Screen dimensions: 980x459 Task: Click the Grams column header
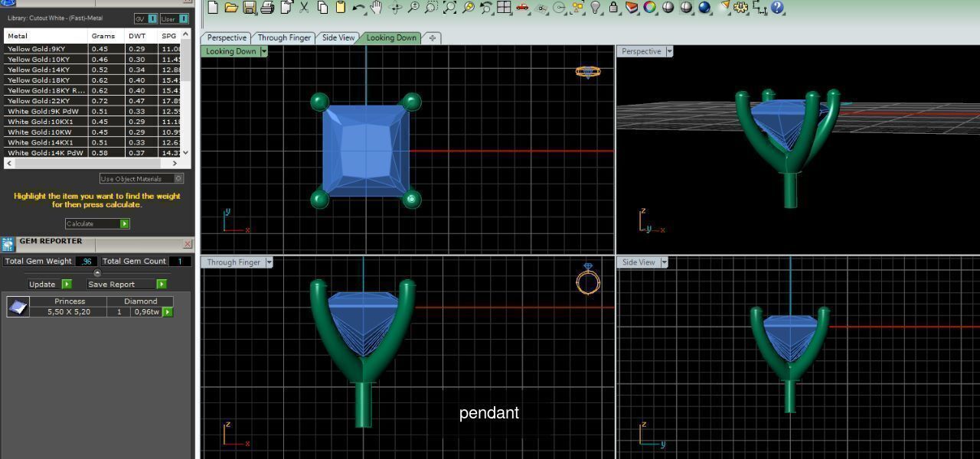click(x=106, y=36)
